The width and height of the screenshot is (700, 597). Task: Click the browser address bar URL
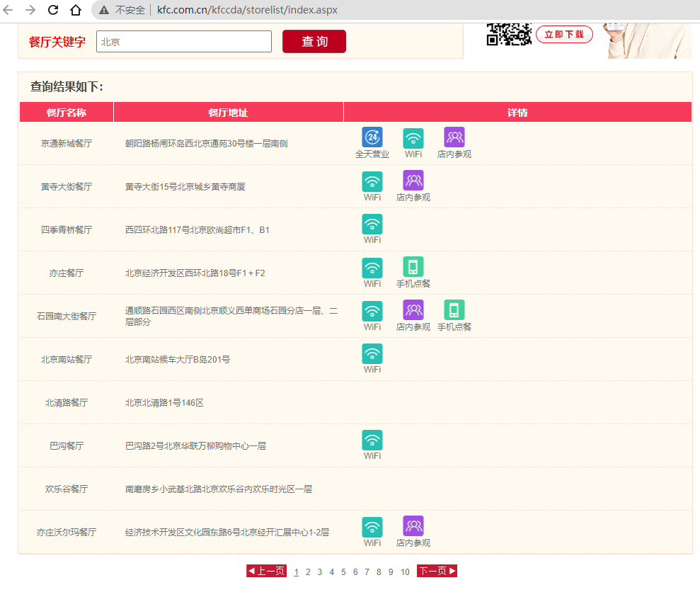pos(247,10)
